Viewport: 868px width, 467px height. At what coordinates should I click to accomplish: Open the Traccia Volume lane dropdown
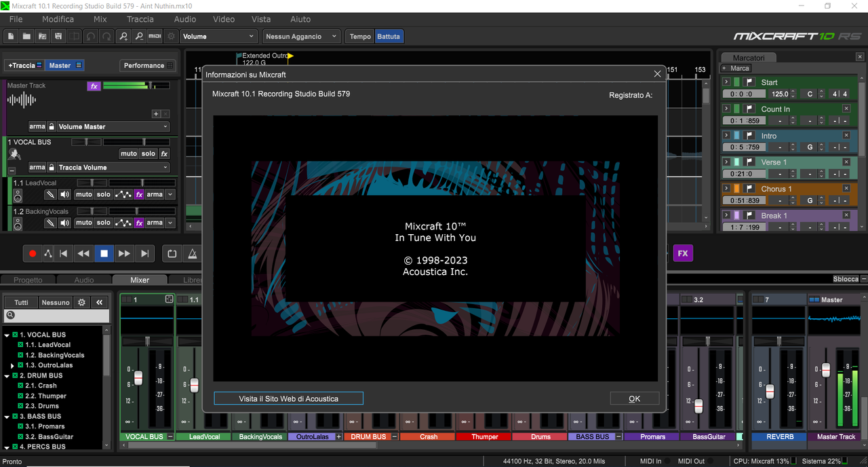point(113,167)
